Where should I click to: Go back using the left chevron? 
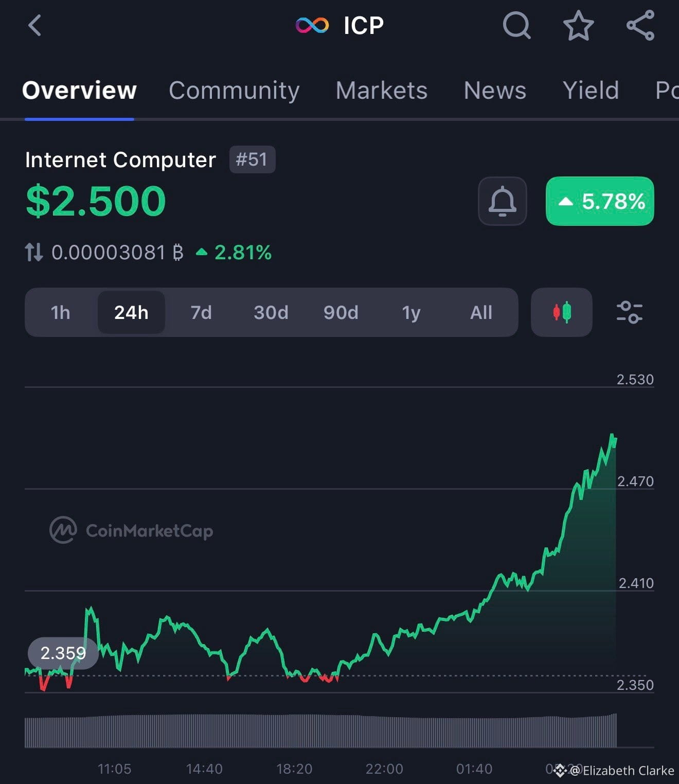(x=34, y=25)
